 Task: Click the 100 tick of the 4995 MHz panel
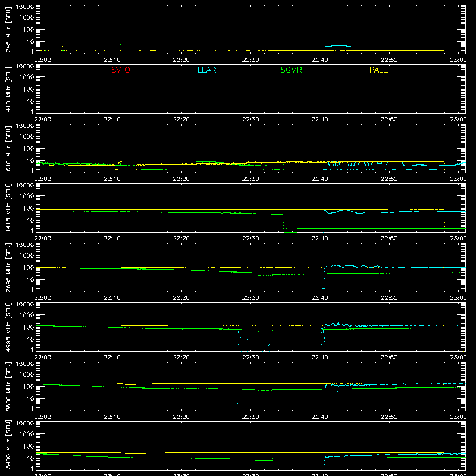(x=29, y=327)
